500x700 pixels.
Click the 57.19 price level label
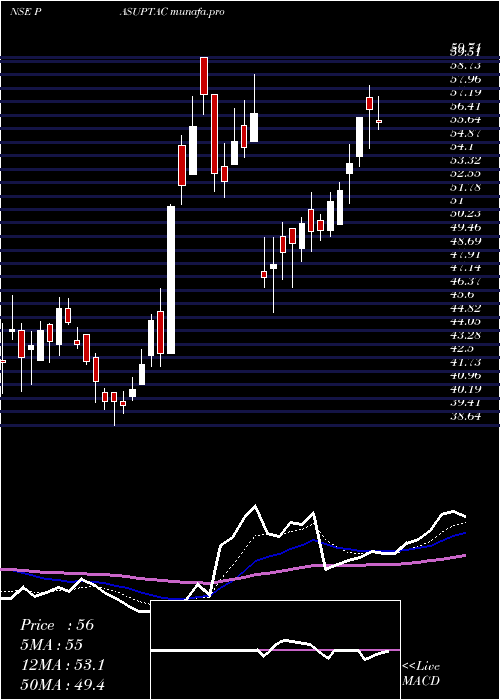[465, 92]
